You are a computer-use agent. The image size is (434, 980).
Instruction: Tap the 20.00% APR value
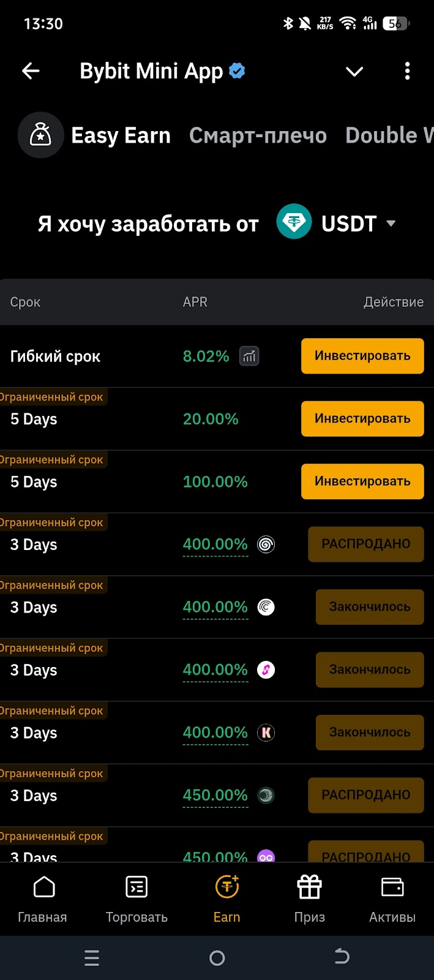click(x=211, y=419)
